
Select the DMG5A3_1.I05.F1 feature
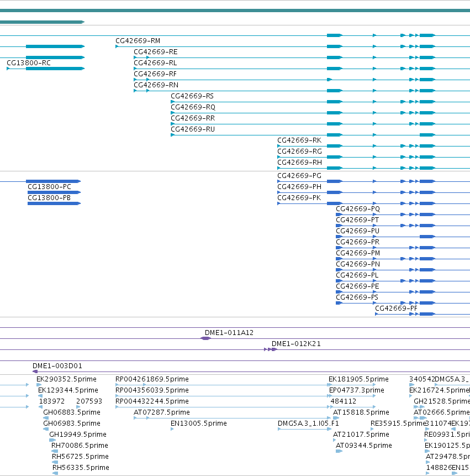click(x=308, y=423)
